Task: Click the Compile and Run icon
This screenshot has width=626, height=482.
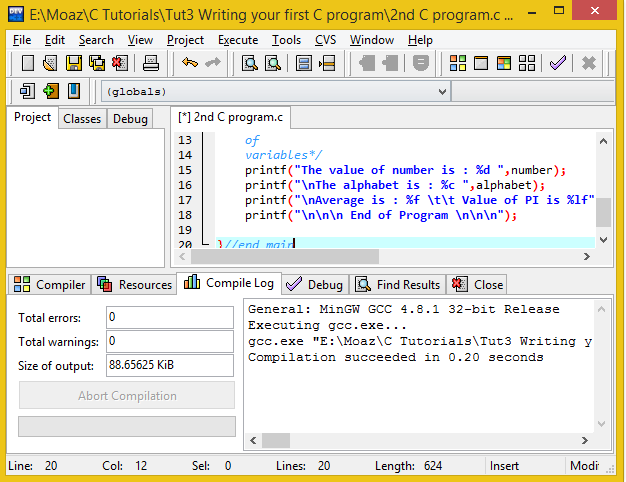Action: tap(504, 63)
